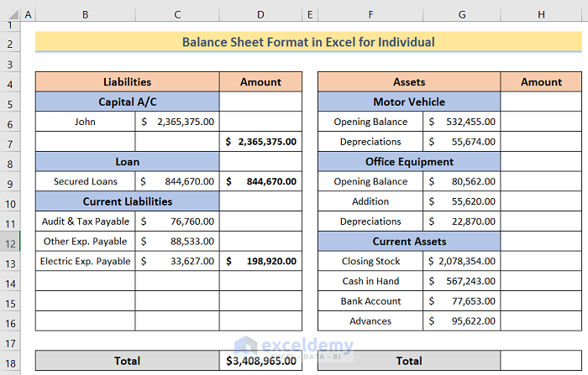This screenshot has width=588, height=375.
Task: Select the Liabilities header cell
Action: (x=127, y=82)
